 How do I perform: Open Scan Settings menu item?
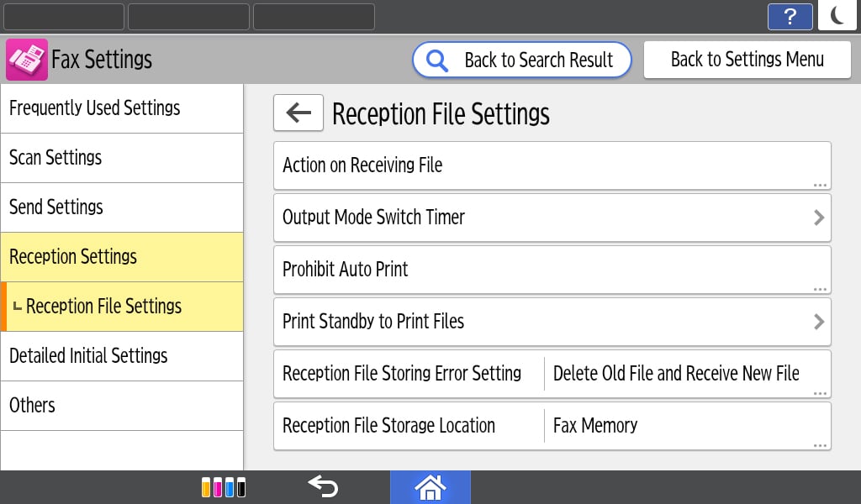(122, 158)
